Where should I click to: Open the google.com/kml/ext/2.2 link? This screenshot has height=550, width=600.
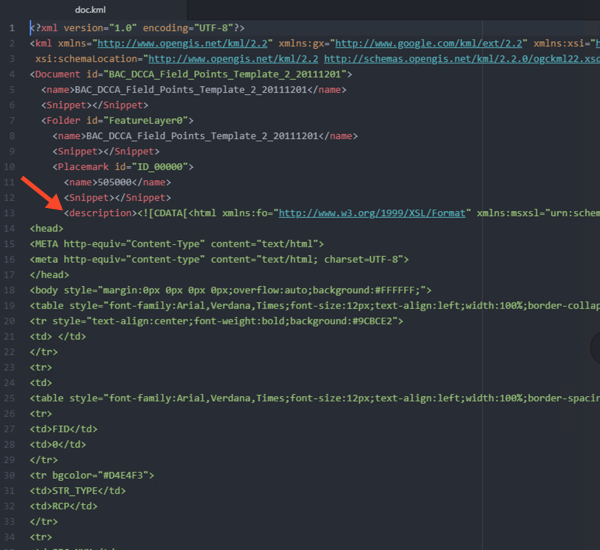[x=429, y=43]
